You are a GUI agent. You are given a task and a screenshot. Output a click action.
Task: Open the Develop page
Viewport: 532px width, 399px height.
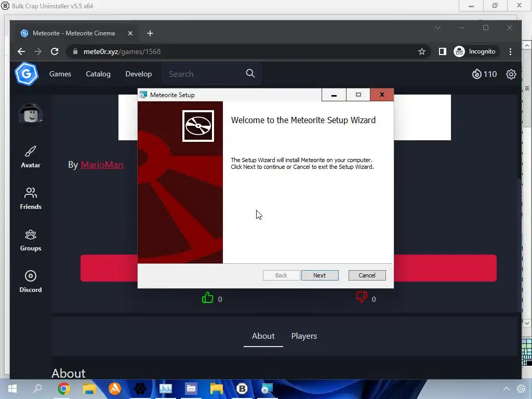coord(138,74)
